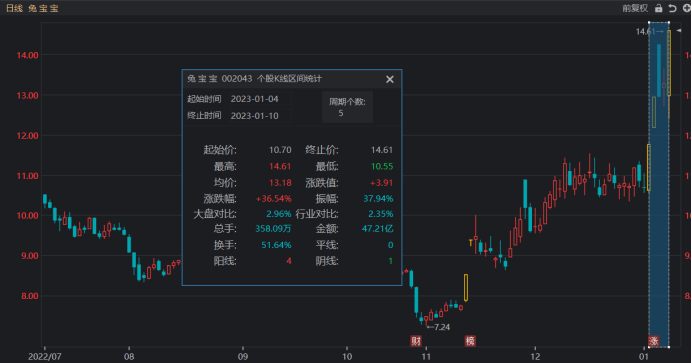692x363 pixels.
Task: Click the 平线 value 0
Action: 390,245
